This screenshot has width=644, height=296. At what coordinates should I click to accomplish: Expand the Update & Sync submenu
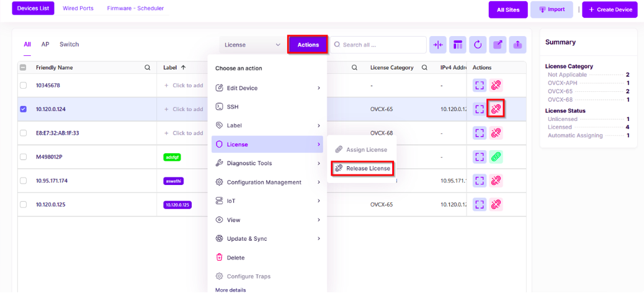267,239
